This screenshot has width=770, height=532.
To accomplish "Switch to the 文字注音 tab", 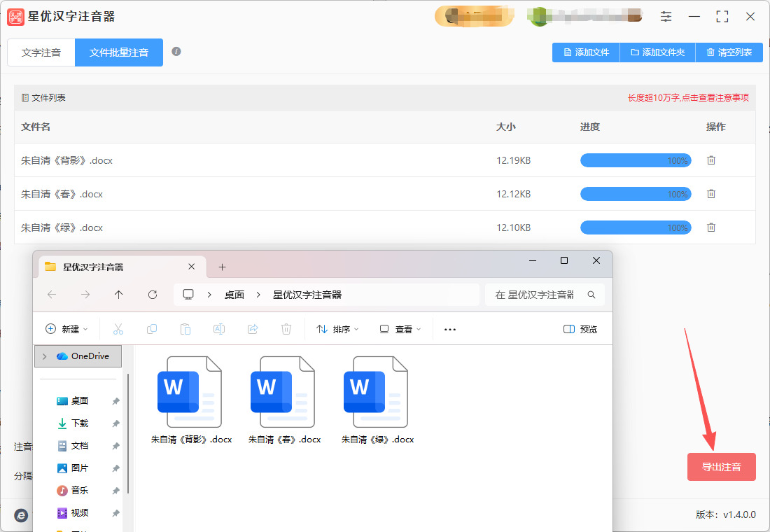I will pyautogui.click(x=41, y=52).
